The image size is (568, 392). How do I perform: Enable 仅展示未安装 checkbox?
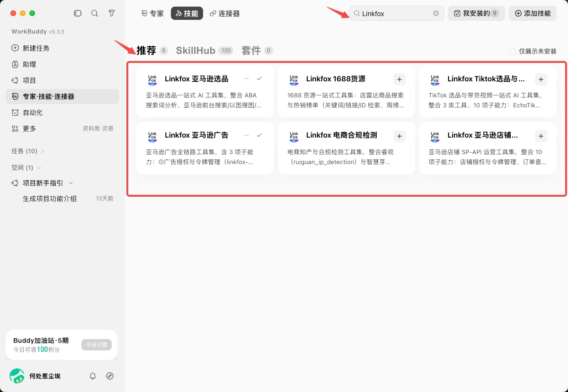(512, 51)
